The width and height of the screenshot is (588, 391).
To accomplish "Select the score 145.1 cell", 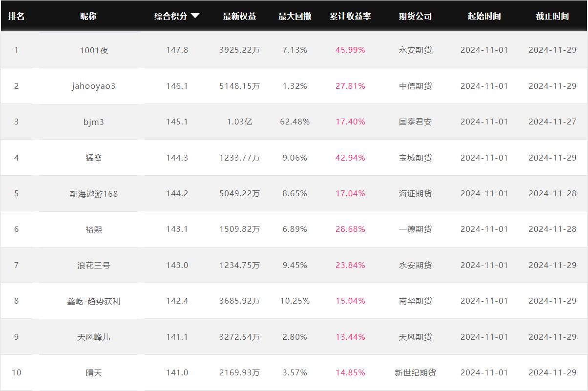I will [x=177, y=122].
